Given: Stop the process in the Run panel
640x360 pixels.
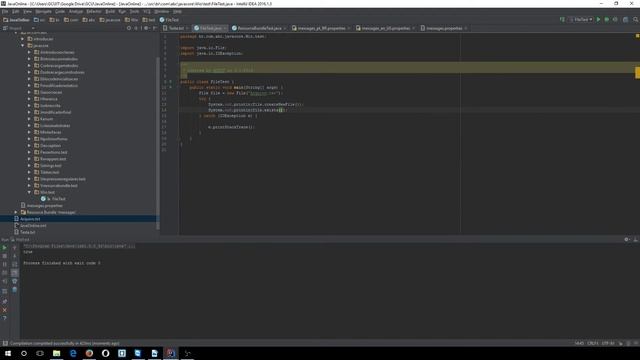Looking at the screenshot, I should coord(4,256).
